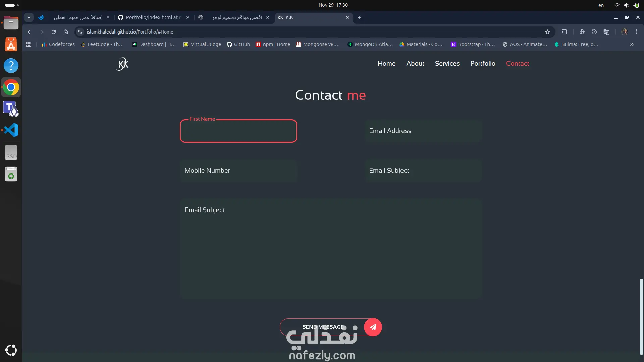Open Visual Studio Code from dock

point(11,130)
